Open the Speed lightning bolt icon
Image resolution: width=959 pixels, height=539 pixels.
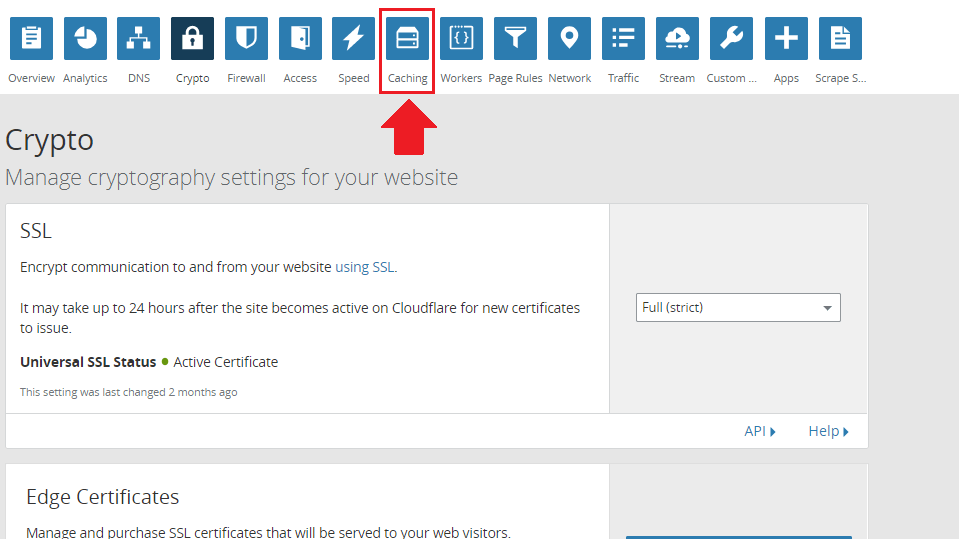coord(354,39)
